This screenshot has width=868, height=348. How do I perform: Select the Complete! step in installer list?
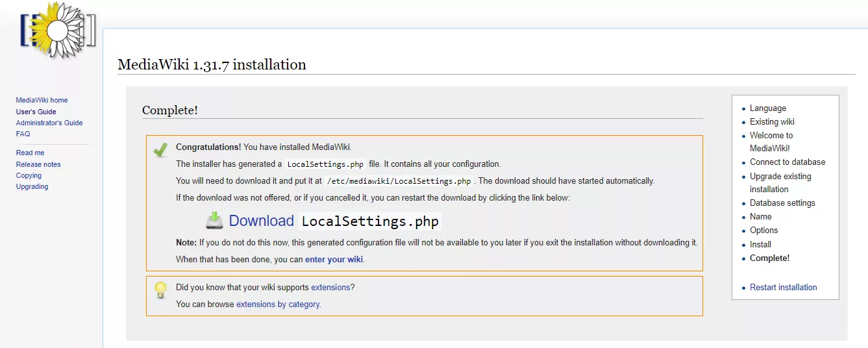coord(769,258)
